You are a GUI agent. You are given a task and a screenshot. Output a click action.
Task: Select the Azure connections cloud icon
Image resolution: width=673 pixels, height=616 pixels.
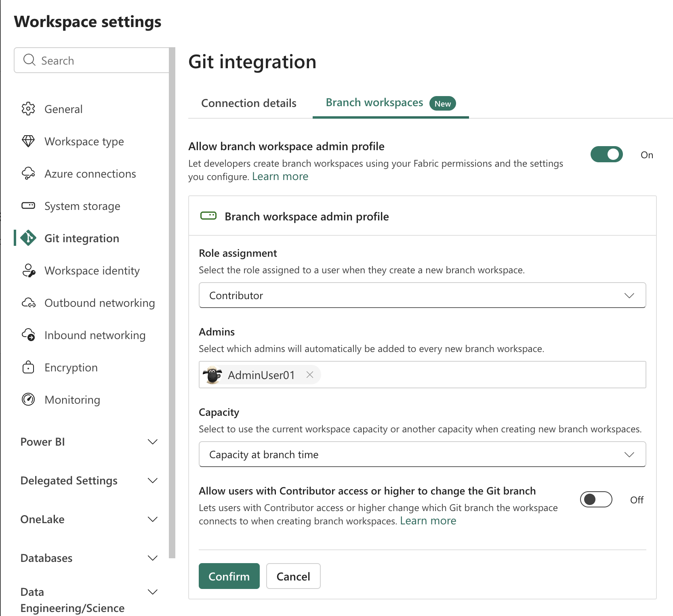(x=28, y=174)
